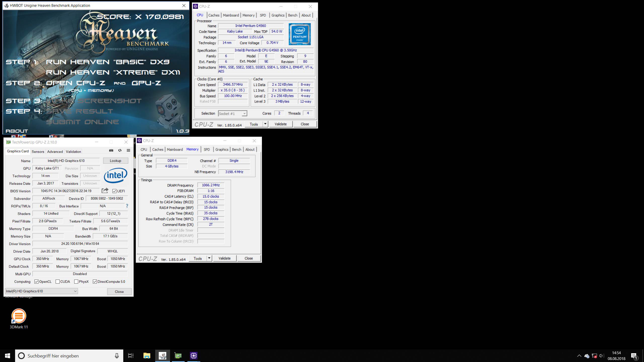Click the CPU-Z title bar icon in the top window
The width and height of the screenshot is (644, 362).
[x=195, y=6]
